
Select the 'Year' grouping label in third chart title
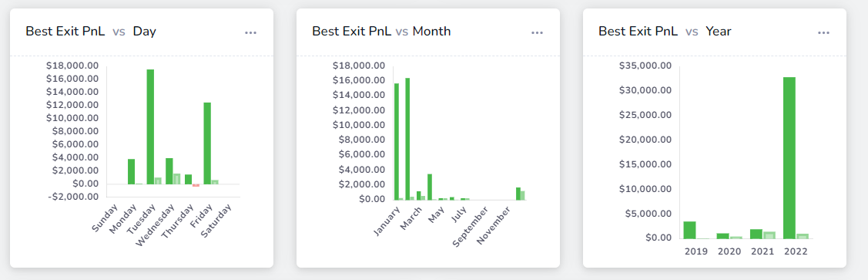(719, 32)
